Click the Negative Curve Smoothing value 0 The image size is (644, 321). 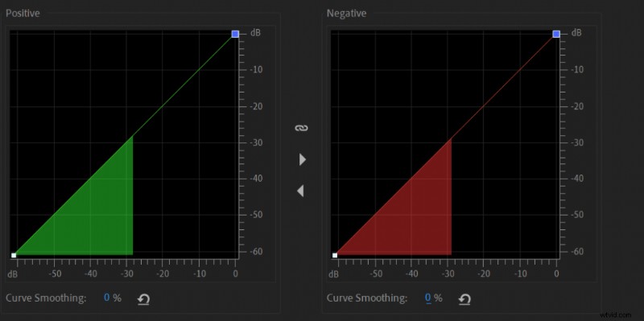428,298
